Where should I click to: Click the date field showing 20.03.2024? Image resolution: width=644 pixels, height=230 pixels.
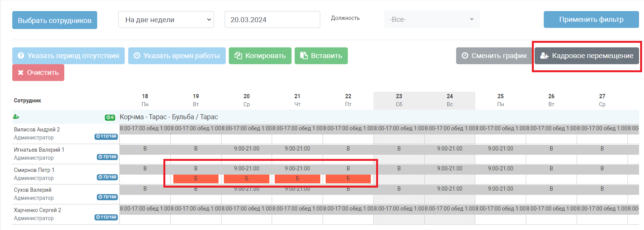pos(272,19)
